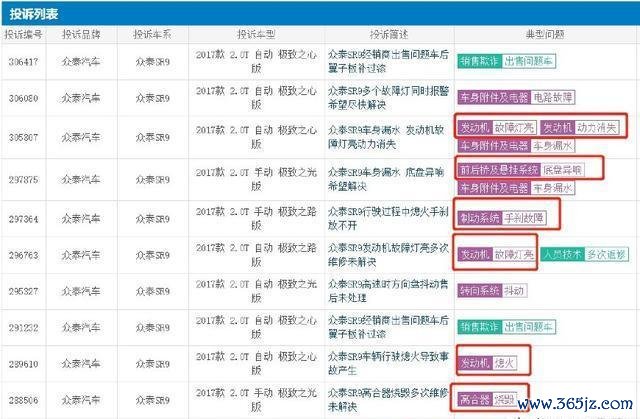Select 发动机 故障灯亮 tag in row 305807
This screenshot has height=419, width=640.
pyautogui.click(x=497, y=128)
